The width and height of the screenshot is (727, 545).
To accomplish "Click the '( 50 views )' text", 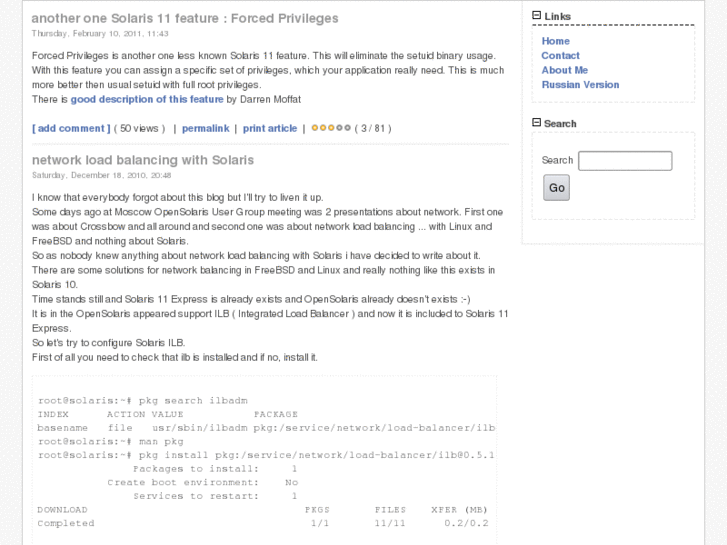I will click(x=140, y=128).
